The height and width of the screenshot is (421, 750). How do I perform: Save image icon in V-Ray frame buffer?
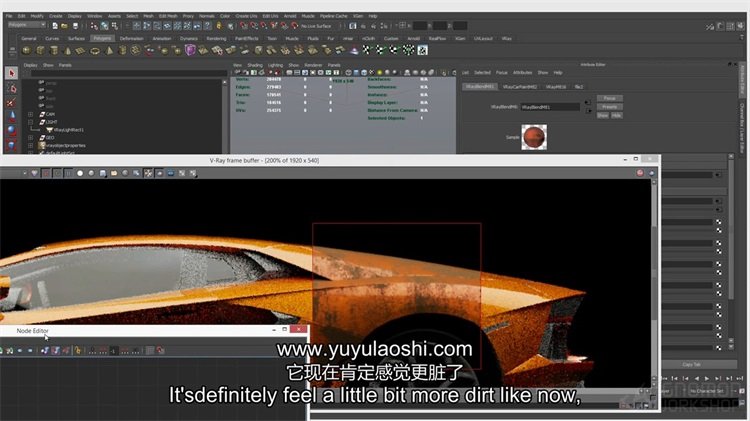pos(102,173)
